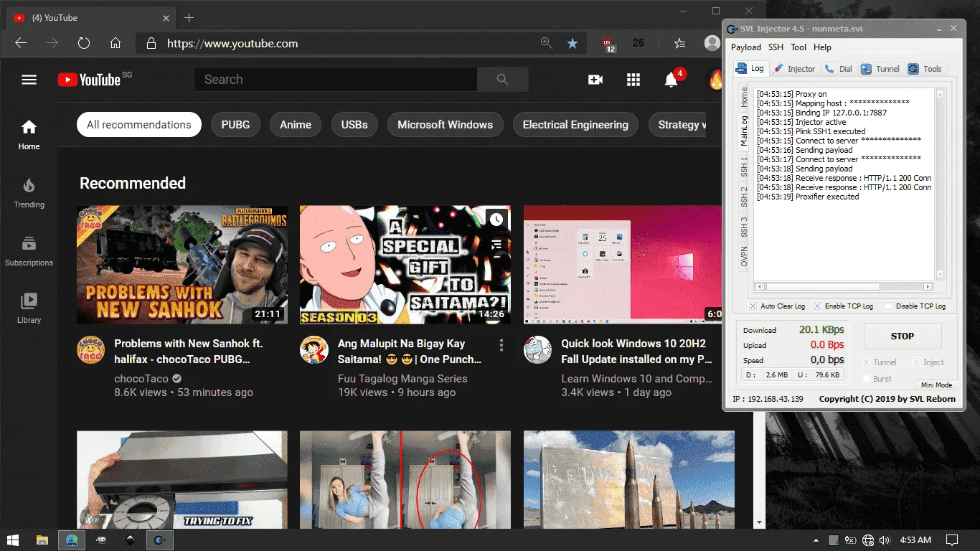Viewport: 980px width, 551px height.
Task: Click the browser address bar URL
Action: click(232, 43)
